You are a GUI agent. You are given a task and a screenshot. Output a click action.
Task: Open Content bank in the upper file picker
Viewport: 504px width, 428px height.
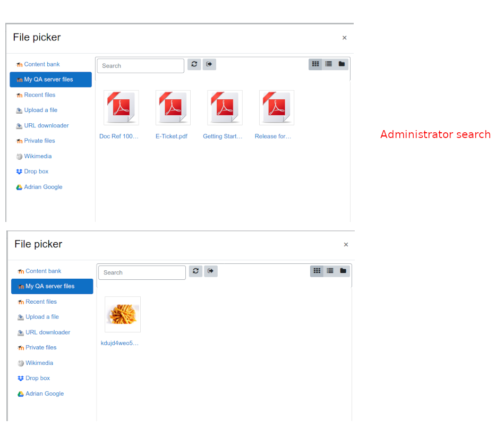(x=38, y=64)
